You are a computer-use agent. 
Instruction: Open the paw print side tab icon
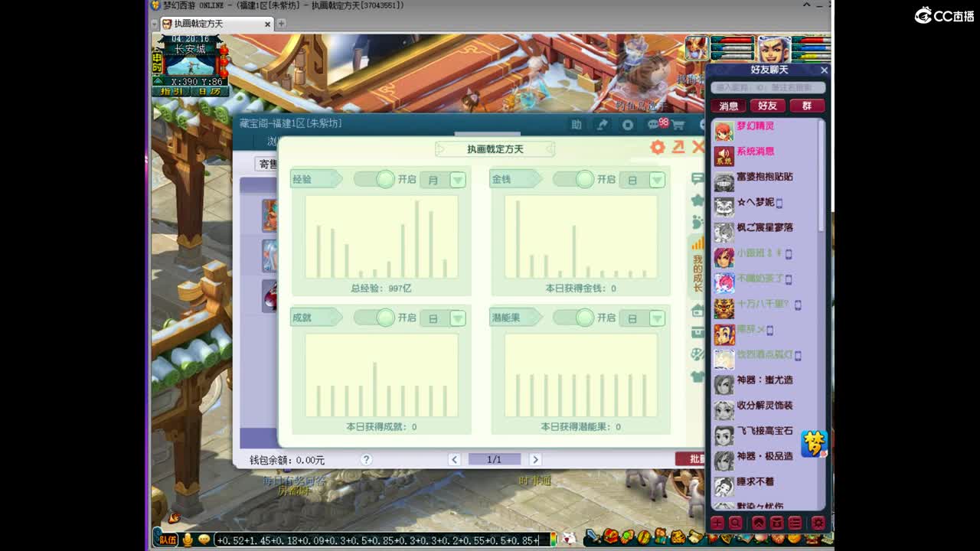(x=697, y=222)
